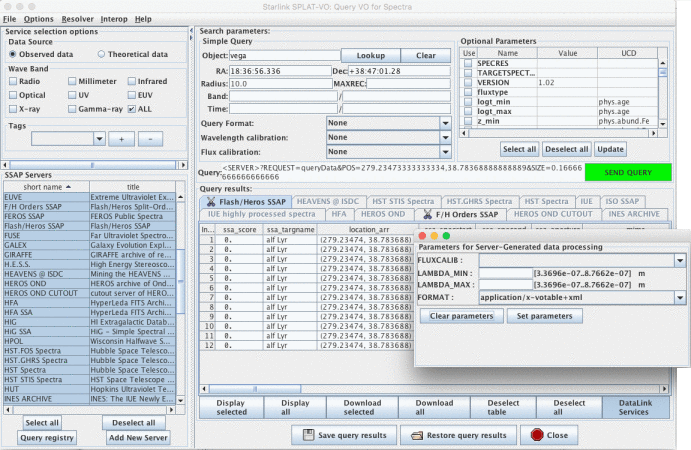Screen dimensions: 691x450
Task: Click Display selected button
Action: [x=231, y=407]
